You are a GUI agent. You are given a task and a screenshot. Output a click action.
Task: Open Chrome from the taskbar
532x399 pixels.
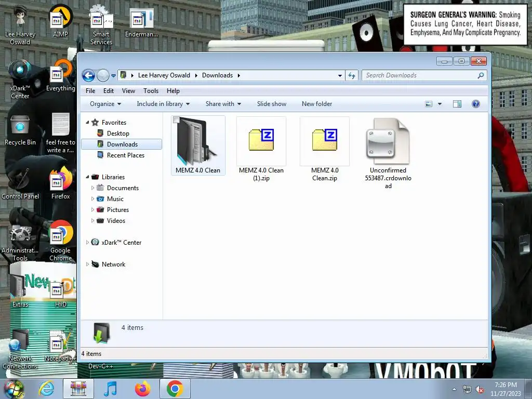(175, 389)
